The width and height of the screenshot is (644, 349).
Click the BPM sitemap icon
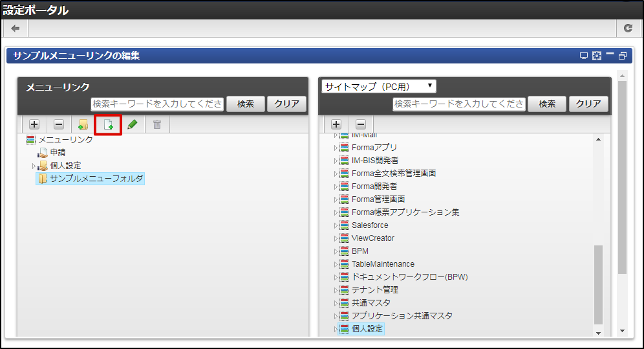point(345,251)
